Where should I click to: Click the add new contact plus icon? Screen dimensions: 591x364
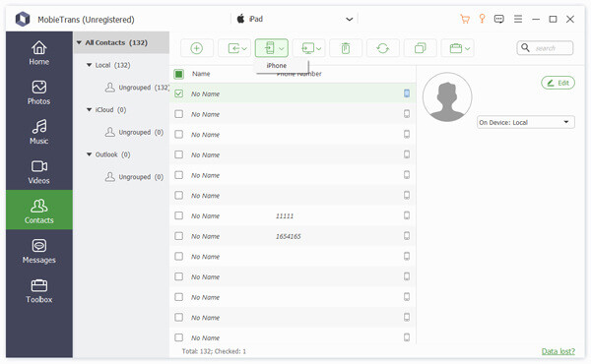(x=196, y=48)
